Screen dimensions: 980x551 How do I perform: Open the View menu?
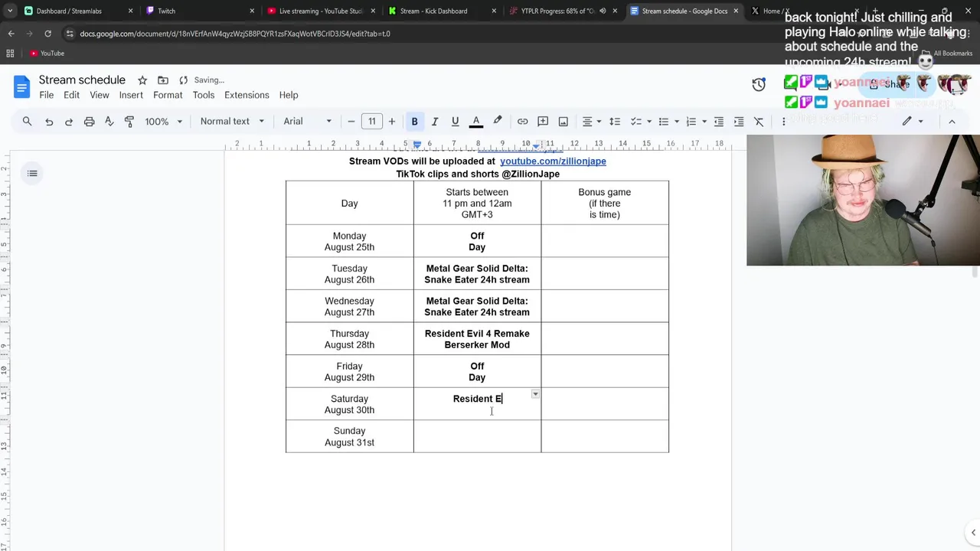pyautogui.click(x=100, y=95)
